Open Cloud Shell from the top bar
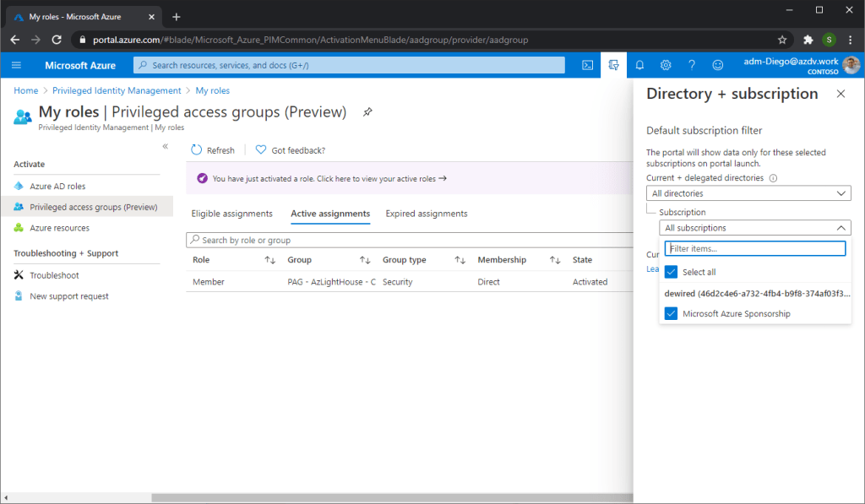The image size is (865, 504). click(588, 65)
